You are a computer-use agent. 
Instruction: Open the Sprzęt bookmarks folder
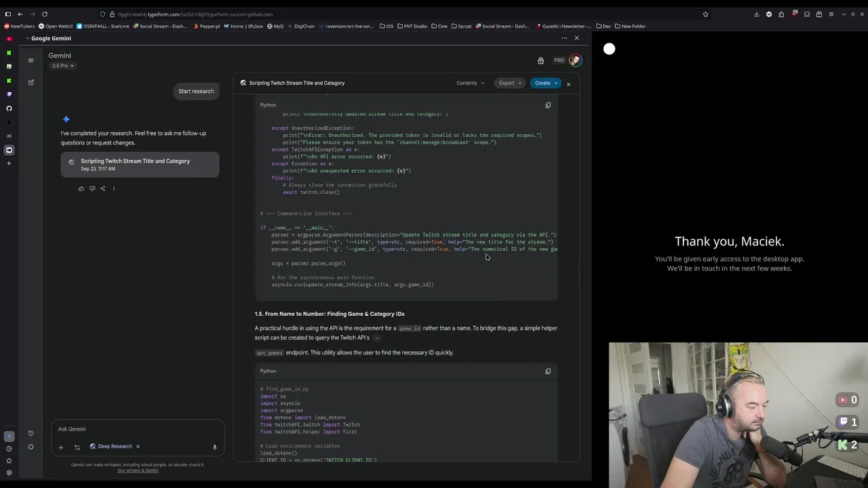(462, 26)
